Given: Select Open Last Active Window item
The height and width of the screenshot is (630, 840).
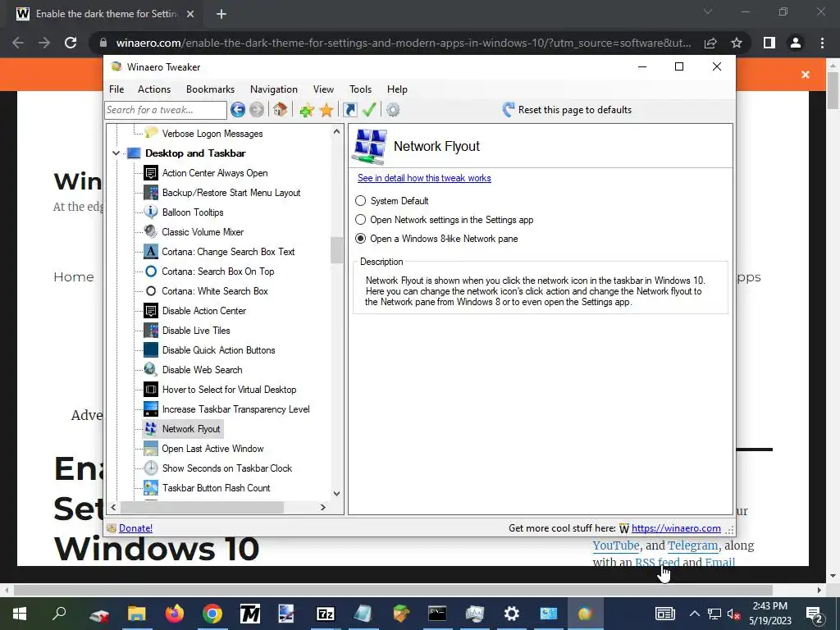Looking at the screenshot, I should 212,449.
